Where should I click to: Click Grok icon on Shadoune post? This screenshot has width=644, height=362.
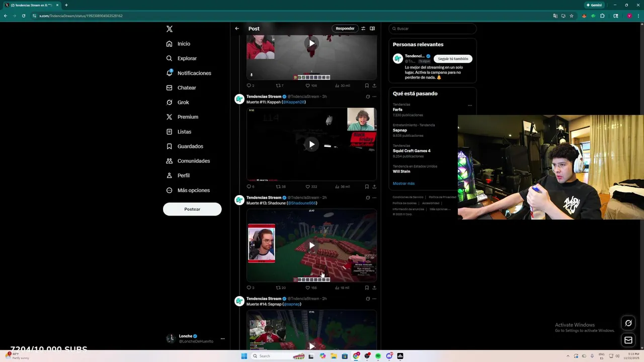pos(368,198)
